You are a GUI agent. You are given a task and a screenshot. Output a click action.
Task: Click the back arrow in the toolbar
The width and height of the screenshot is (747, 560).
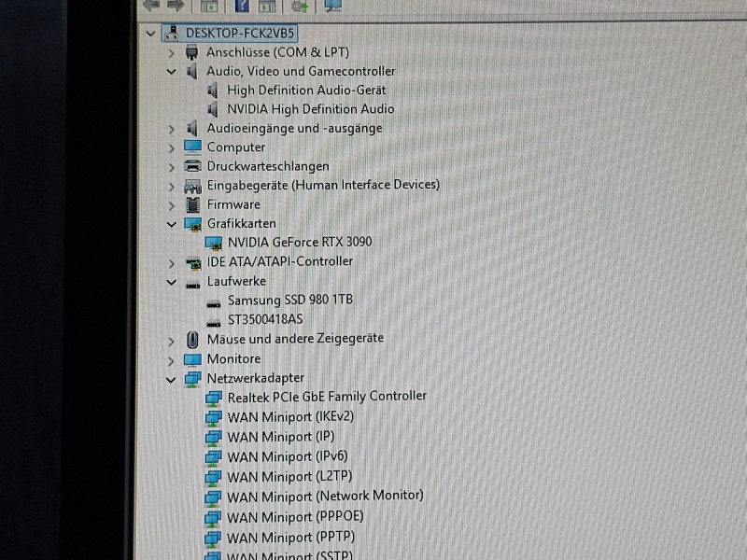(x=150, y=6)
